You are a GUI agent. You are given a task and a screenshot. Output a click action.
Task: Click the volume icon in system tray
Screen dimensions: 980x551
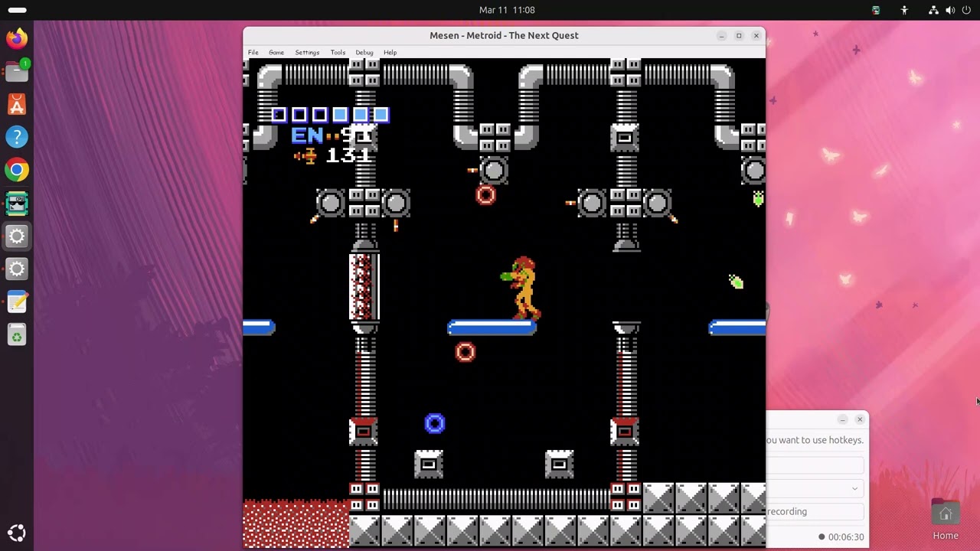tap(950, 10)
